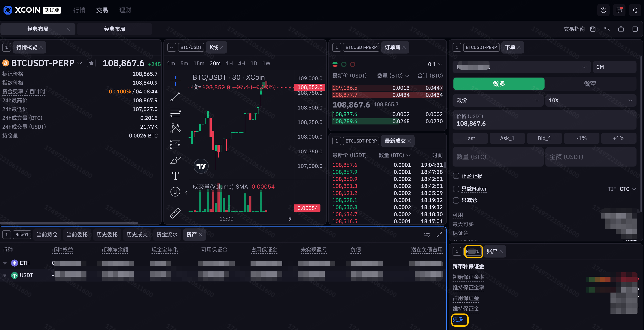Viewport: 644px width, 330px height.
Task: Select the 1H chart timeframe
Action: [x=229, y=63]
